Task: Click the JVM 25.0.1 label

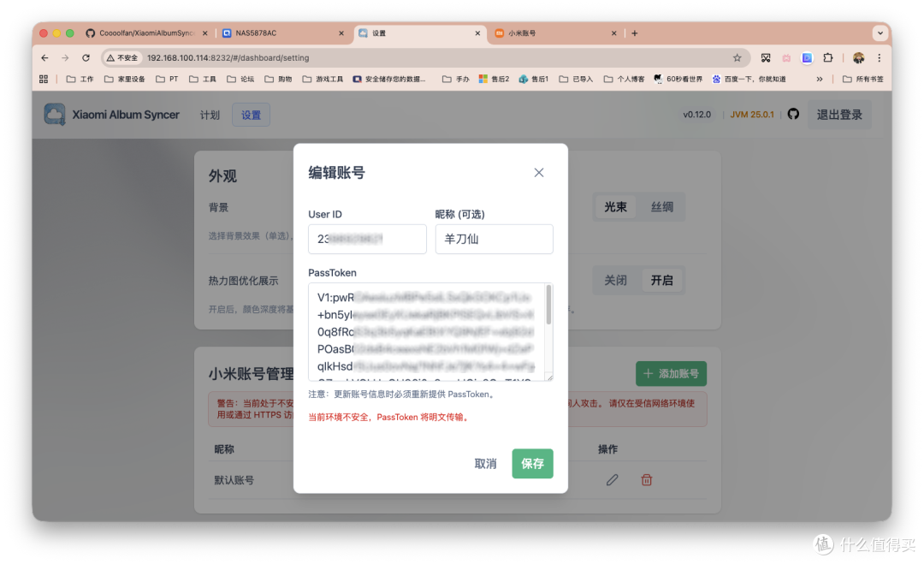Action: point(752,115)
